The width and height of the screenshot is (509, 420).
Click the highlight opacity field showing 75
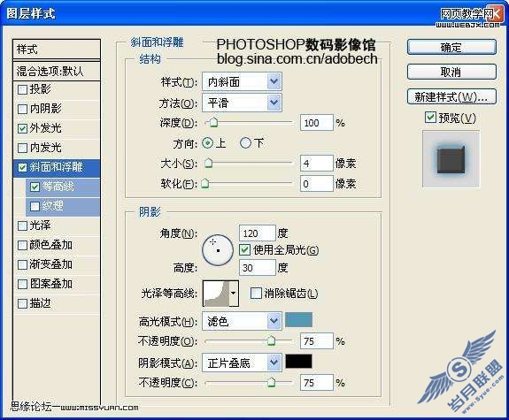[317, 341]
